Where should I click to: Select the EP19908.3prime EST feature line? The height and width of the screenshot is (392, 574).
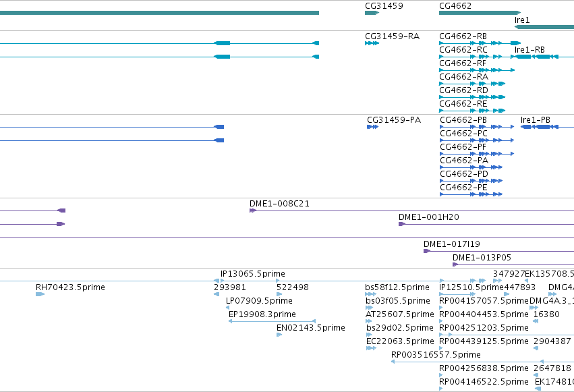coord(272,321)
